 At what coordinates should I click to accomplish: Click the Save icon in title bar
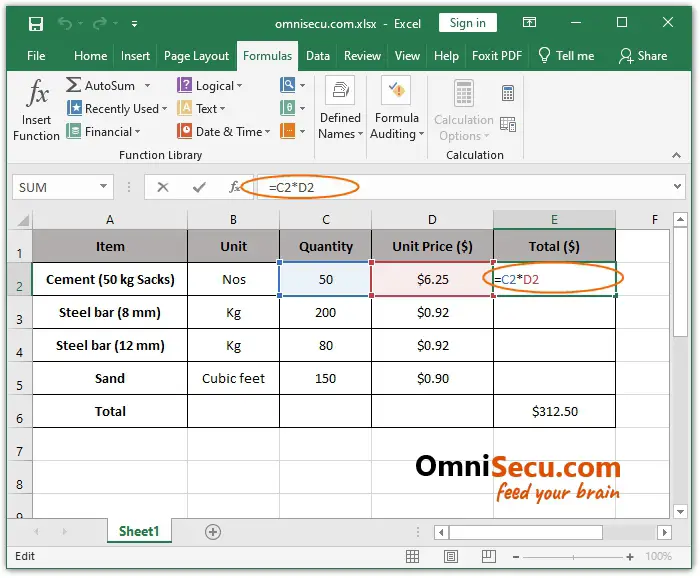tap(36, 23)
